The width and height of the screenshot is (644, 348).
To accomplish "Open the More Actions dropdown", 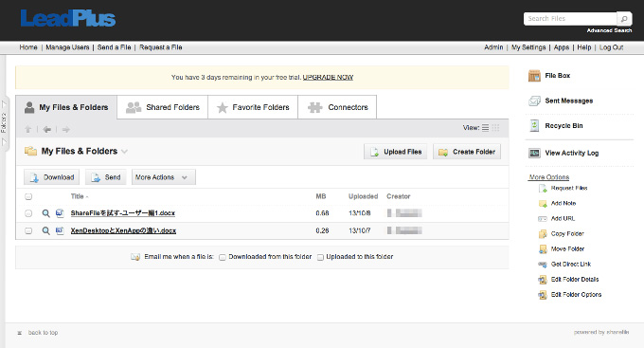I will (164, 177).
